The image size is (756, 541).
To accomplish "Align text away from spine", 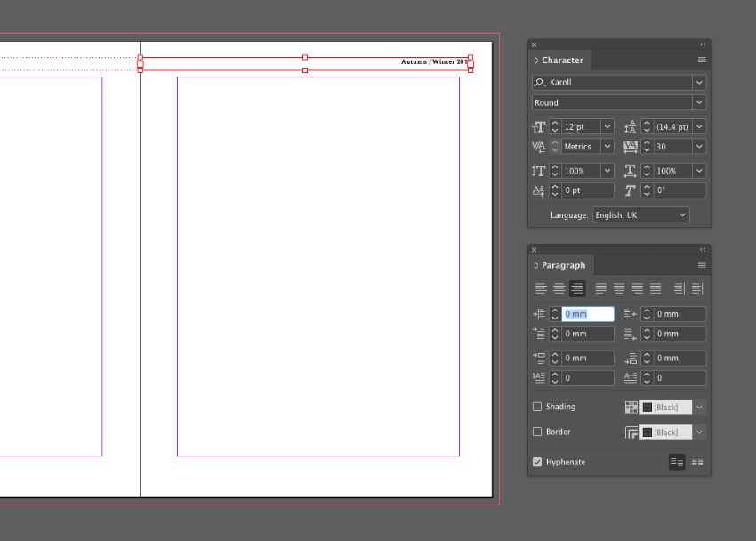I will tap(697, 288).
